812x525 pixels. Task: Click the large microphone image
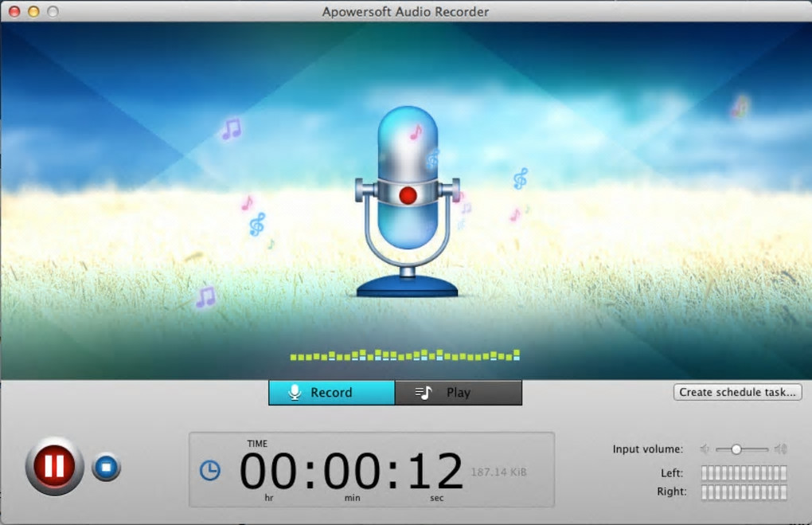point(407,202)
